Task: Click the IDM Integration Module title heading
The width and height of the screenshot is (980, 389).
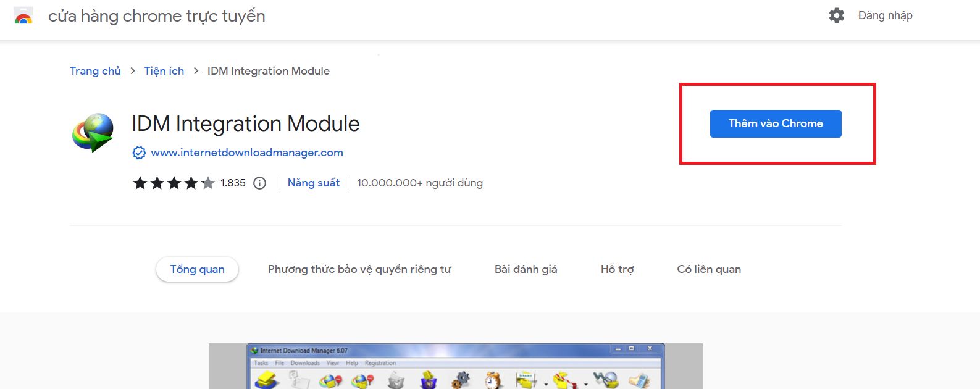Action: coord(246,123)
